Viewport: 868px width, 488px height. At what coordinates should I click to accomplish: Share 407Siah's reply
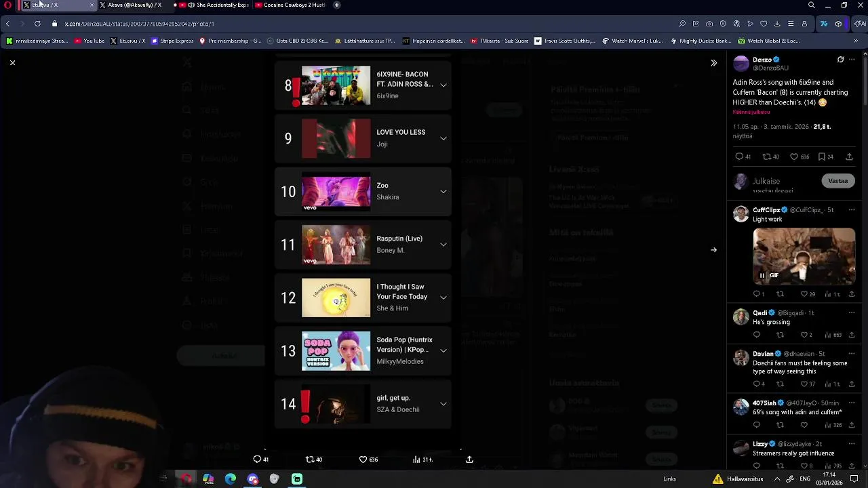coord(852,425)
